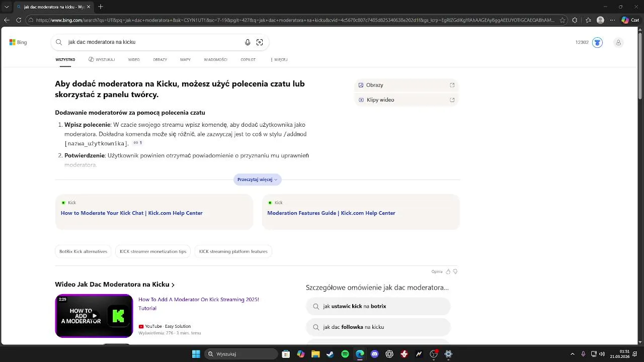This screenshot has height=362, width=644.
Task: Dislike the answer with thumbs down
Action: click(455, 271)
